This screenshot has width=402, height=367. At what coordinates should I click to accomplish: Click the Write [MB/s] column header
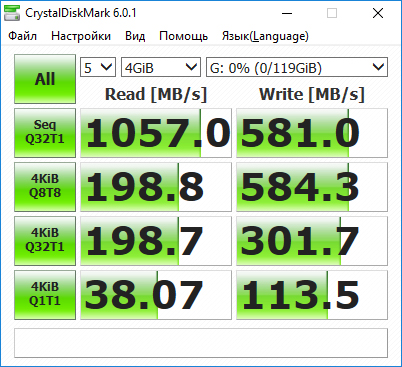pyautogui.click(x=312, y=94)
